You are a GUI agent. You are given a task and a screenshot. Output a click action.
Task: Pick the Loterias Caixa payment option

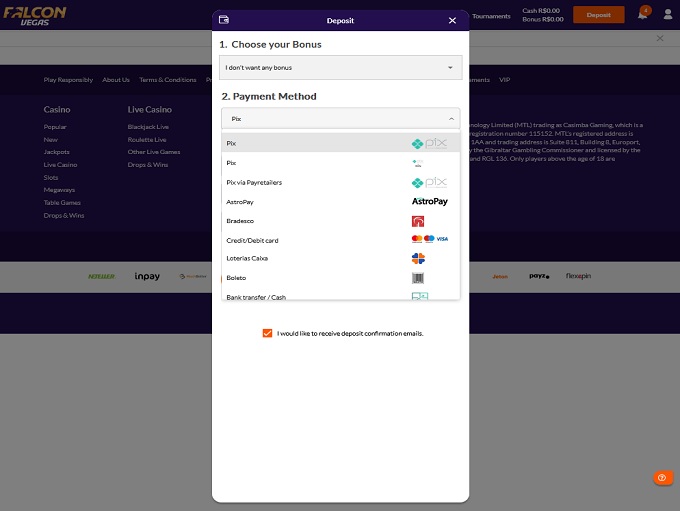(340, 258)
